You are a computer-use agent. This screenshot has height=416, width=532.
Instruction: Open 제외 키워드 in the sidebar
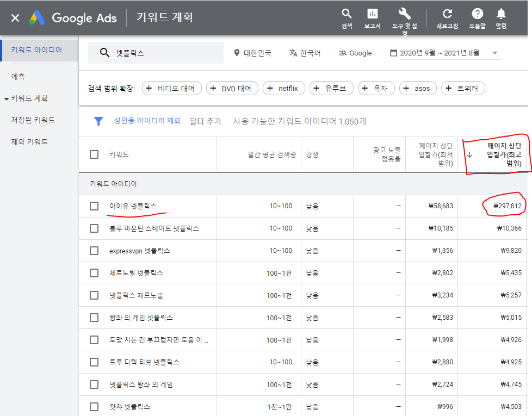coord(29,142)
